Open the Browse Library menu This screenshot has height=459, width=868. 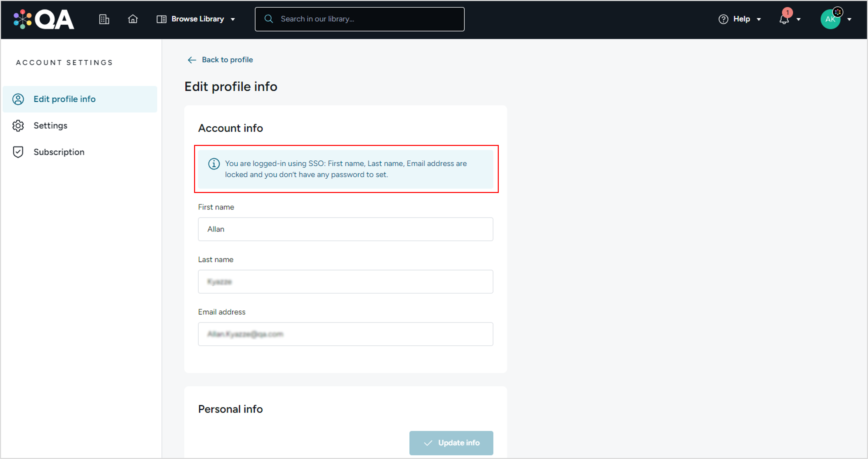(196, 19)
